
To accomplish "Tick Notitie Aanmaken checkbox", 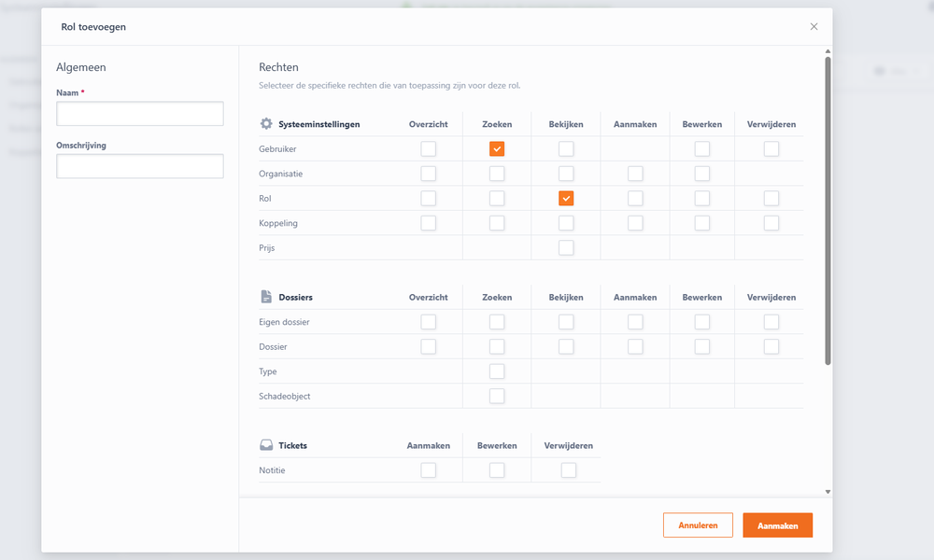I will (x=429, y=470).
